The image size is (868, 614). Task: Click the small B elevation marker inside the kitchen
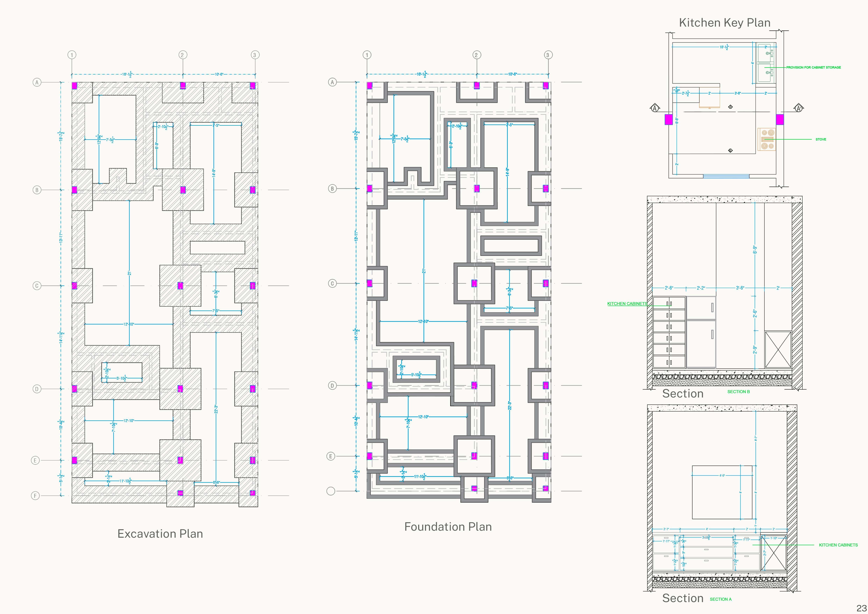click(x=730, y=151)
